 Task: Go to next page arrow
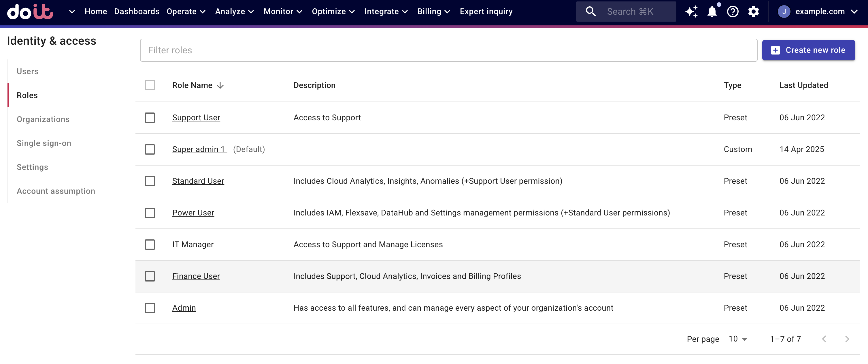[x=847, y=339]
